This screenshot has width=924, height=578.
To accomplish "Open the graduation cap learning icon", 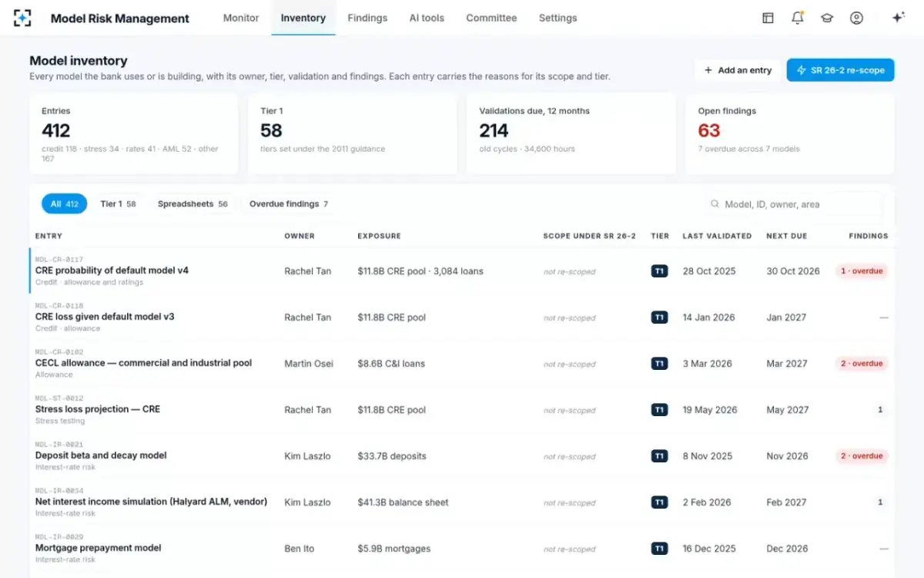I will tap(827, 18).
